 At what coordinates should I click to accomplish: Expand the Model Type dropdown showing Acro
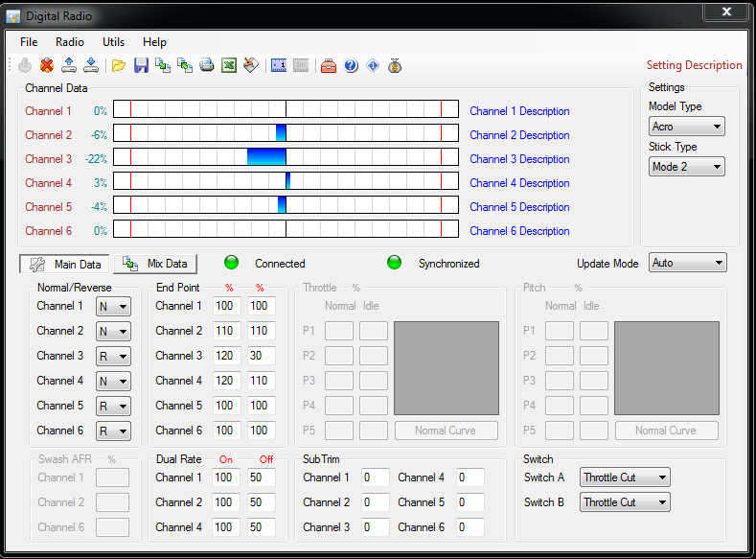pyautogui.click(x=687, y=127)
